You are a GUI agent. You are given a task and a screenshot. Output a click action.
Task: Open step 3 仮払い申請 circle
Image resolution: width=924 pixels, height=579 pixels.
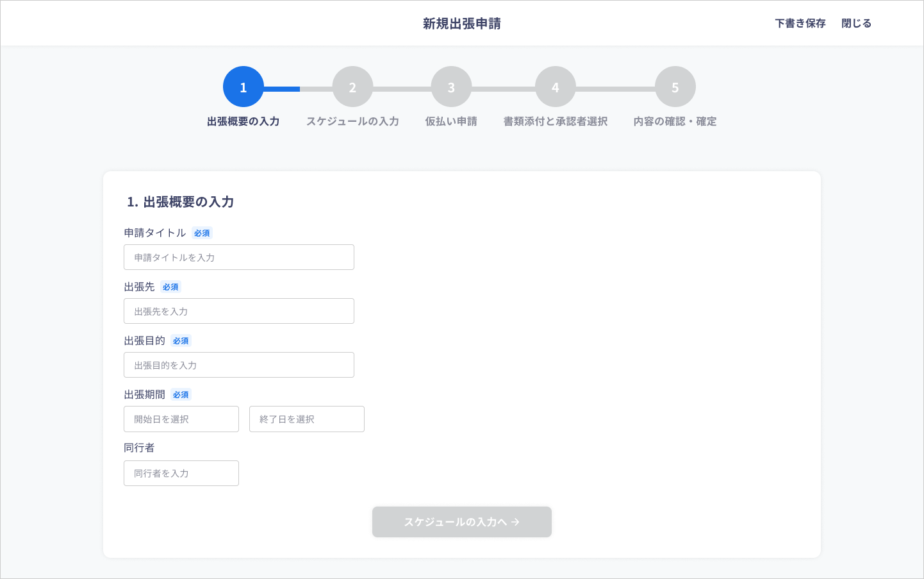coord(451,86)
